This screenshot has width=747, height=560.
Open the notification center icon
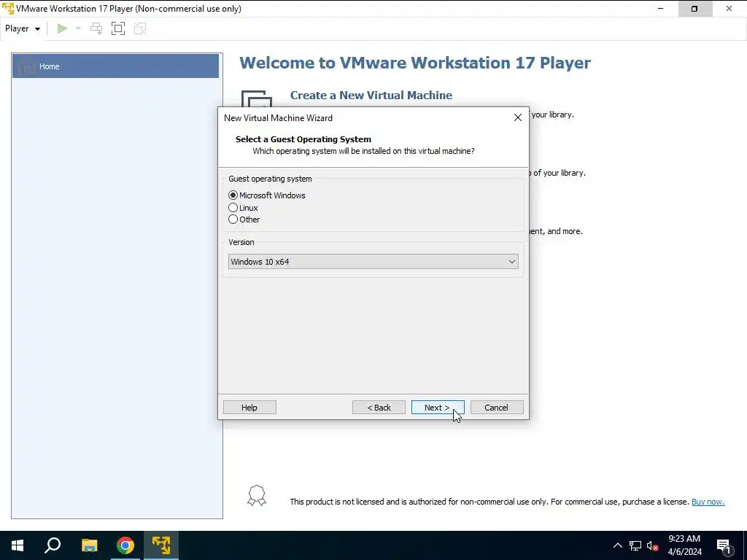[724, 545]
